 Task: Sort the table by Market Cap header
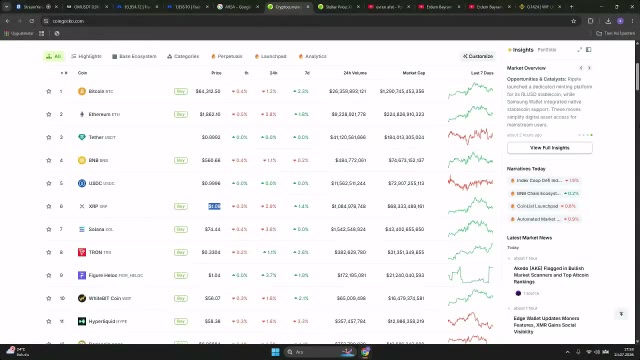[413, 73]
